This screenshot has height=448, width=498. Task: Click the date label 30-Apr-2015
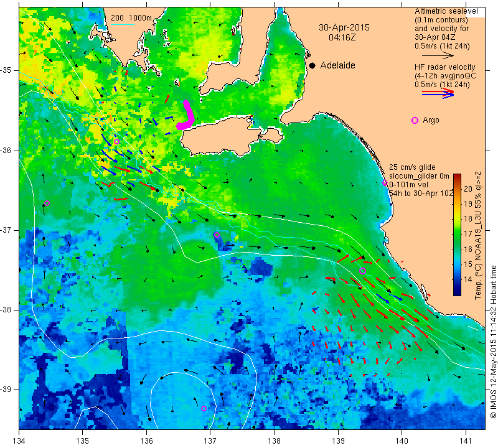click(344, 27)
